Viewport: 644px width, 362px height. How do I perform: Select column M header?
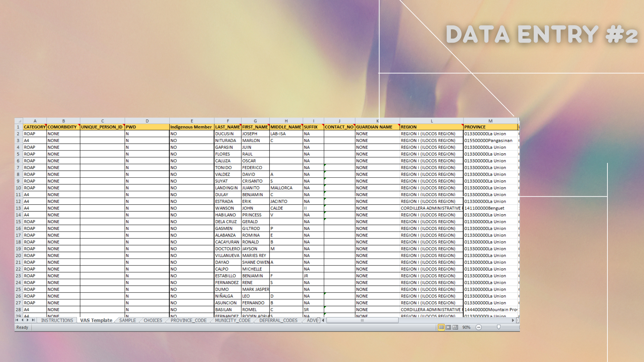point(490,121)
